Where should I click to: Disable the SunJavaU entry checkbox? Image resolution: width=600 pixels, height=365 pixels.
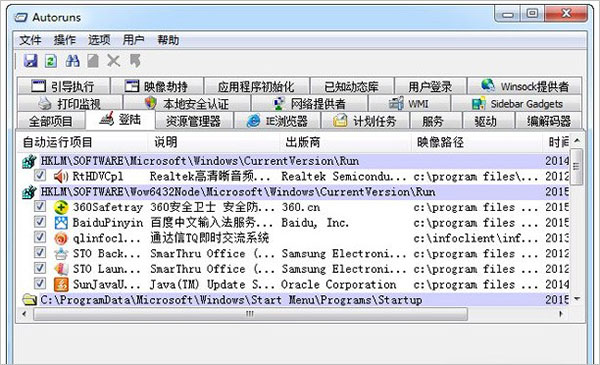coord(40,284)
